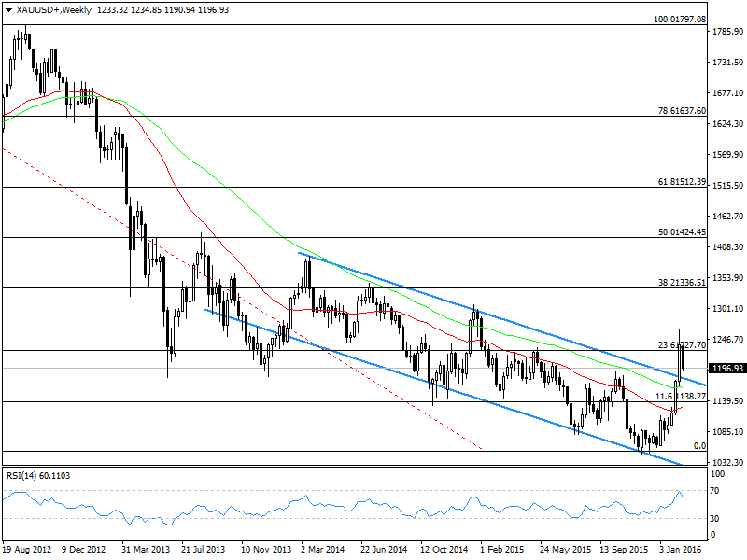Viewport: 747px width, 560px height.
Task: Click time axis date 13 Sep 2015
Action: click(624, 550)
